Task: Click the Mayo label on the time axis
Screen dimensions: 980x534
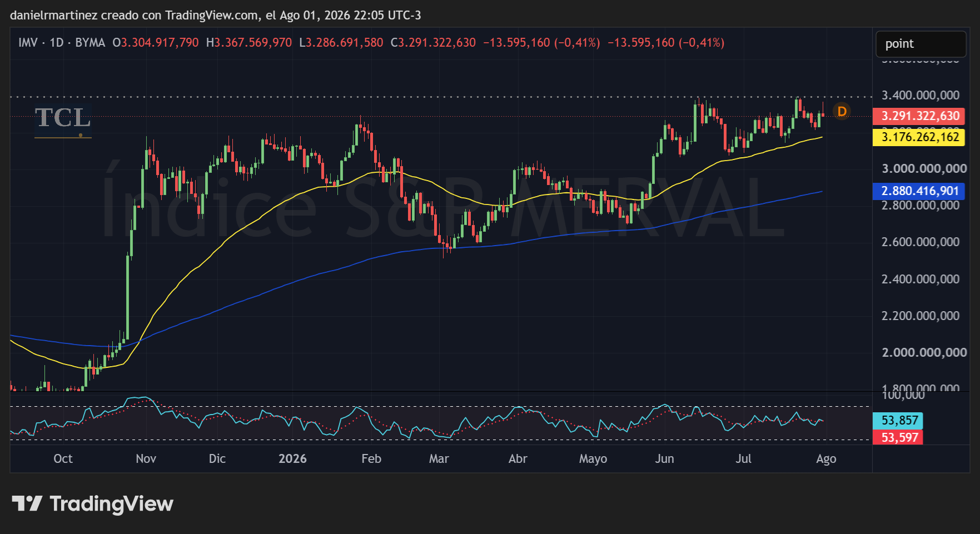Action: [593, 459]
